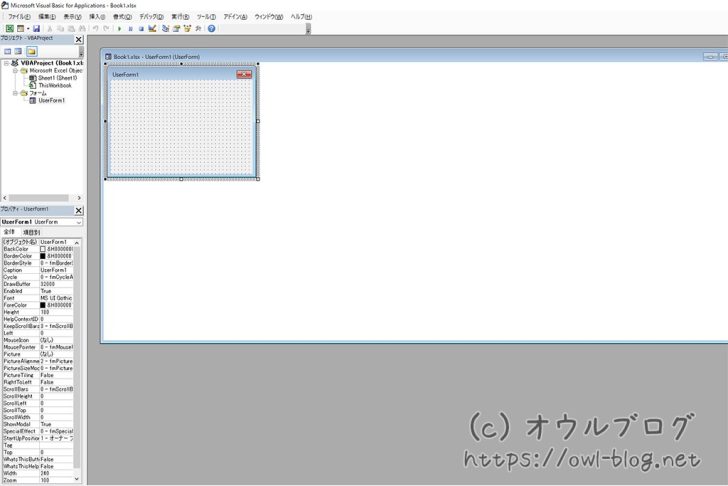Image resolution: width=728 pixels, height=486 pixels.
Task: Click the Reset (stop) square toolbar icon
Action: pyautogui.click(x=141, y=29)
